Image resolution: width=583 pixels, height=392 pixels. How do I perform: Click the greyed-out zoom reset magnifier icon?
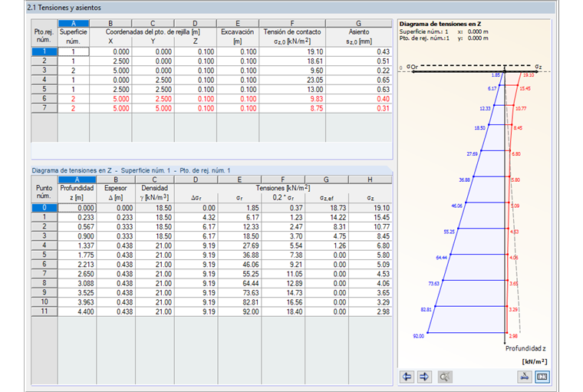click(x=445, y=377)
